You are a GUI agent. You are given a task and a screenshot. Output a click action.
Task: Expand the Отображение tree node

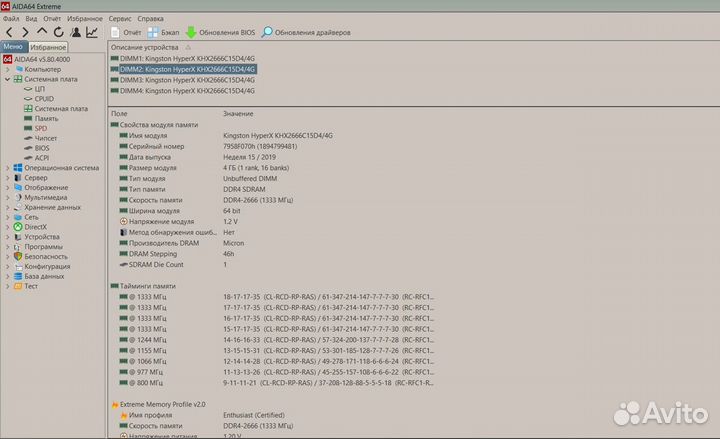[7, 188]
